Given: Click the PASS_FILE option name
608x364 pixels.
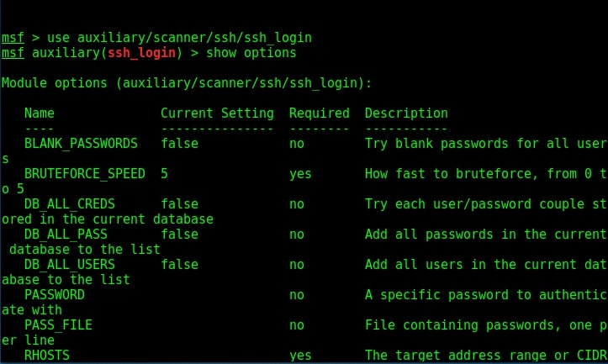Looking at the screenshot, I should (59, 324).
